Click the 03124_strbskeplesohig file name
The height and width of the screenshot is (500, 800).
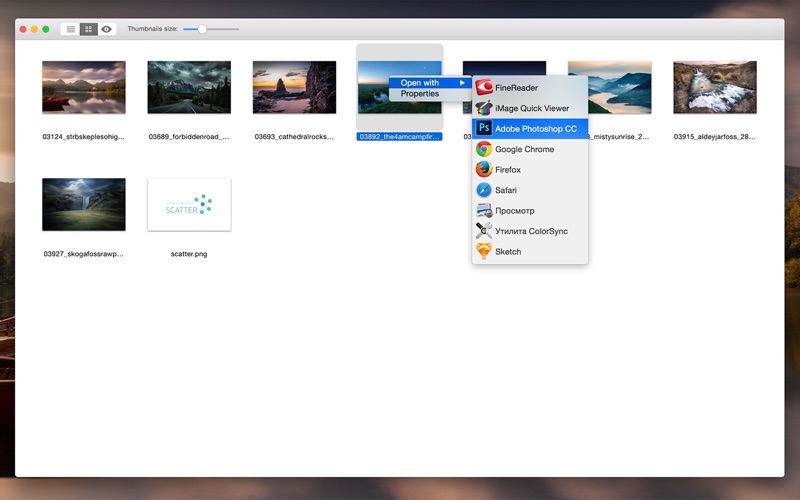point(84,137)
